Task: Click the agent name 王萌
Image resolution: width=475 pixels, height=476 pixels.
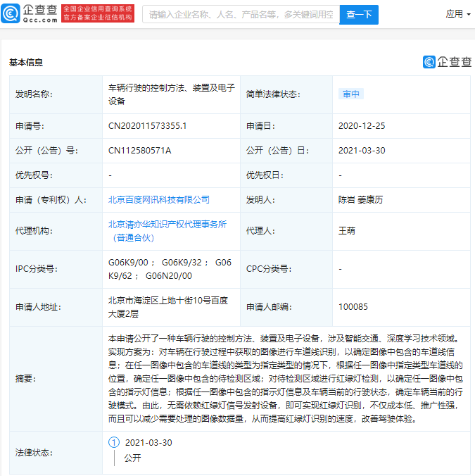Action: [x=347, y=231]
